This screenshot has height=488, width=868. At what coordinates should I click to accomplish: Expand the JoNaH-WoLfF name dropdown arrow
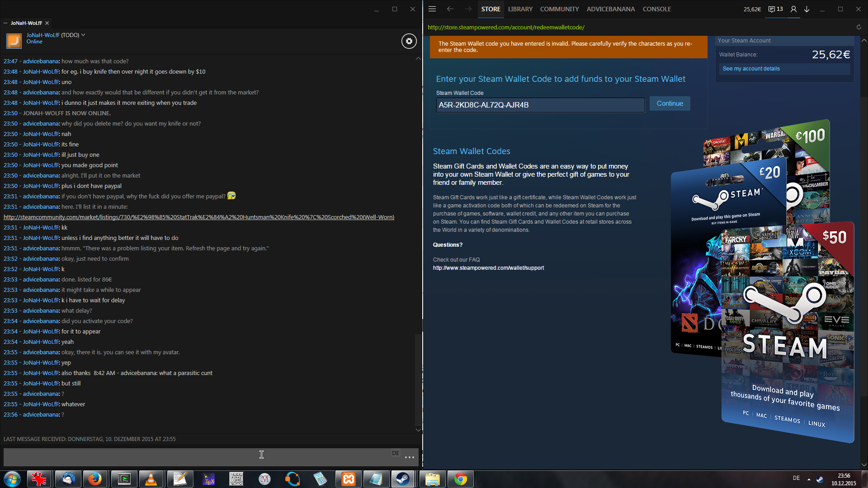[83, 35]
